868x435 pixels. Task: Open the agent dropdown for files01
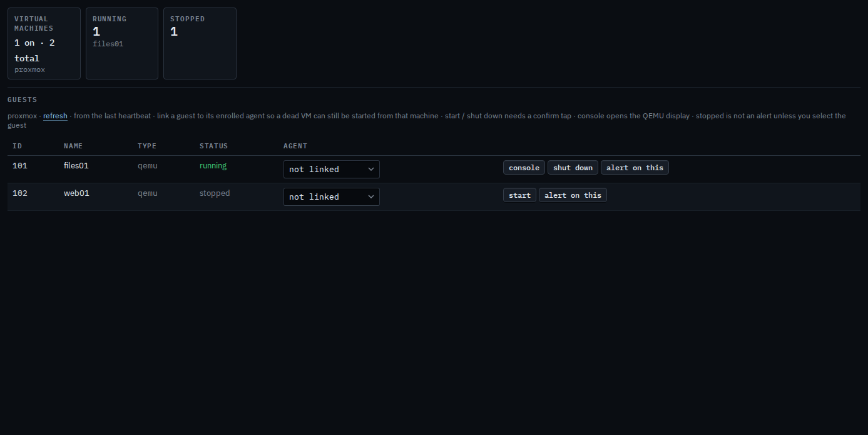tap(332, 169)
